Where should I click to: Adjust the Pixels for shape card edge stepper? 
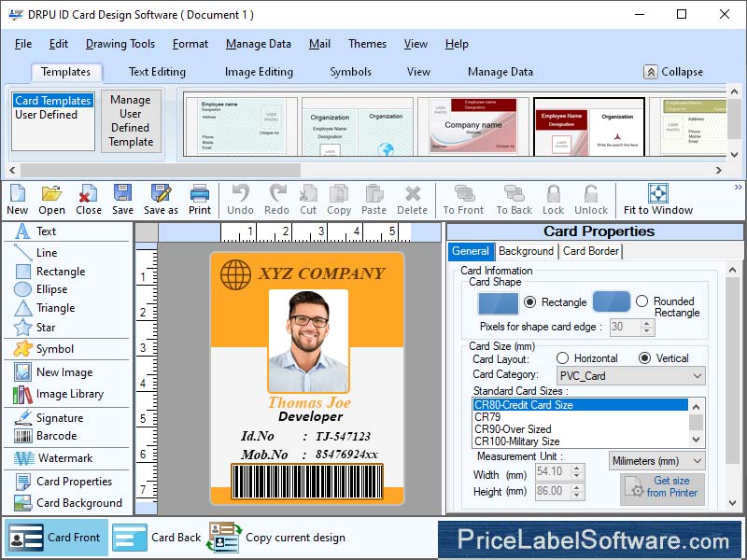tap(646, 328)
